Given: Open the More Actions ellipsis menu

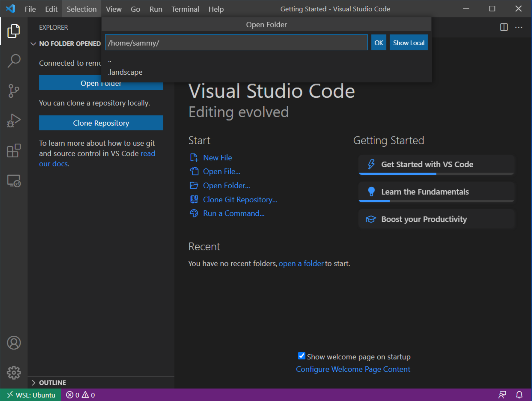Looking at the screenshot, I should 519,27.
